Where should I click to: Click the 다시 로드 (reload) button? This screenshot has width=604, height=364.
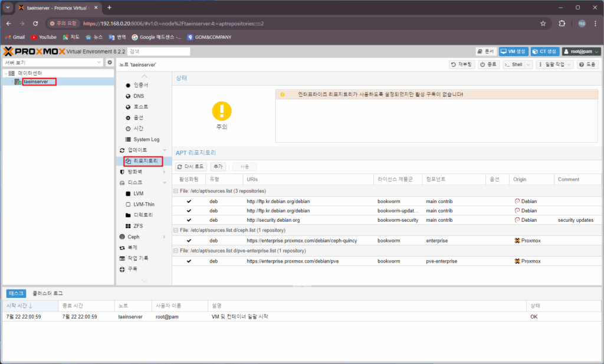[191, 167]
